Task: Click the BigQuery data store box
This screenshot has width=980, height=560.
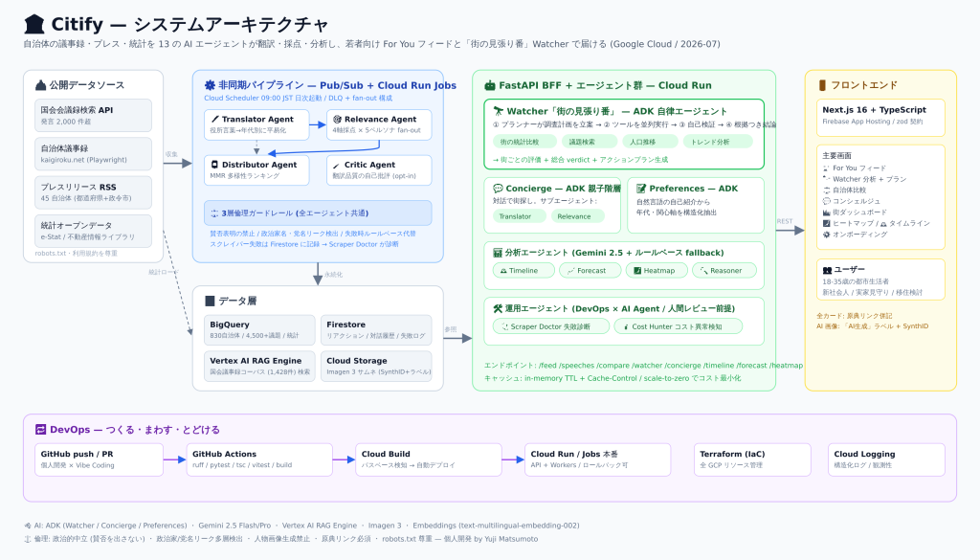Action: (x=259, y=330)
